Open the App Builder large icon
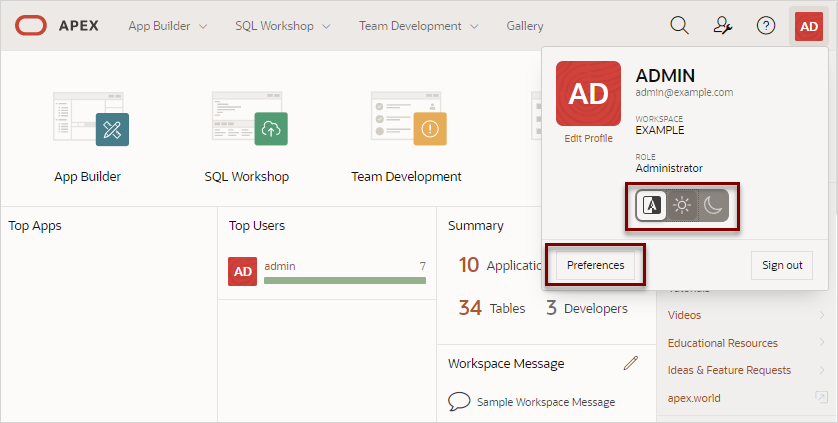 pos(91,119)
